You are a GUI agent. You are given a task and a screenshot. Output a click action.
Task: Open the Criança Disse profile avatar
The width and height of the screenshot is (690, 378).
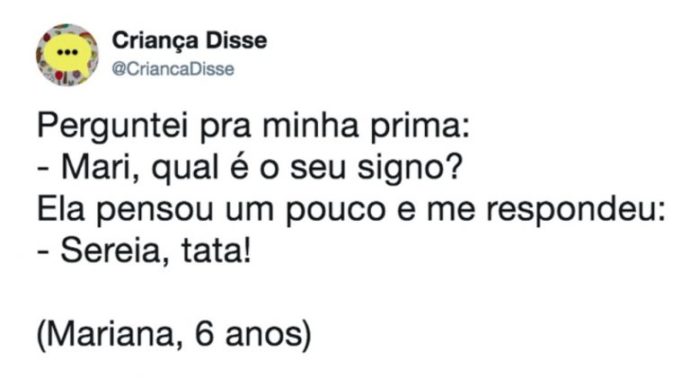pyautogui.click(x=67, y=55)
